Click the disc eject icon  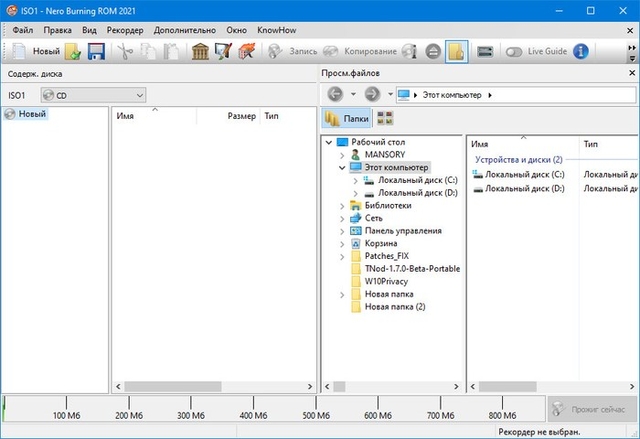tap(432, 51)
